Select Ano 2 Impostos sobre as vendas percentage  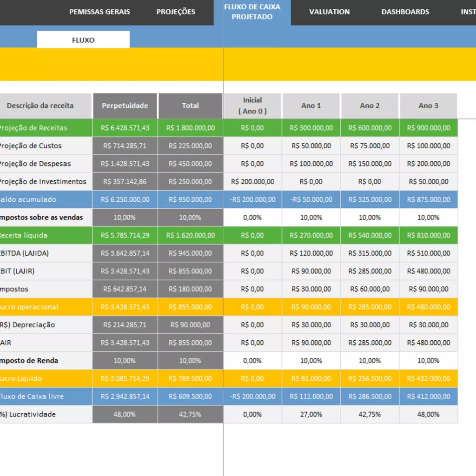[x=370, y=218]
